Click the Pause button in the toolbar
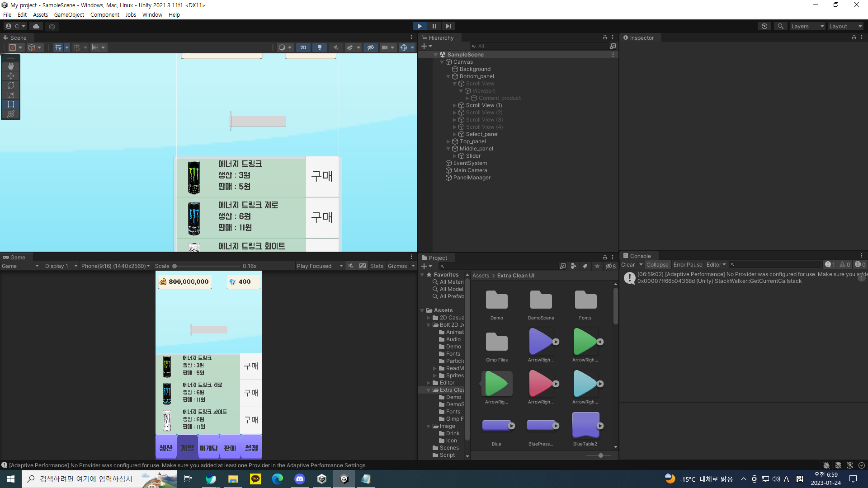The width and height of the screenshot is (868, 488). coord(434,26)
